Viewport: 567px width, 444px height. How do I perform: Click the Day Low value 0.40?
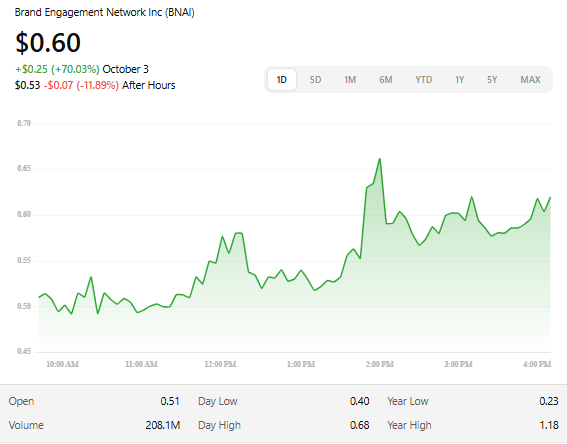coord(359,401)
